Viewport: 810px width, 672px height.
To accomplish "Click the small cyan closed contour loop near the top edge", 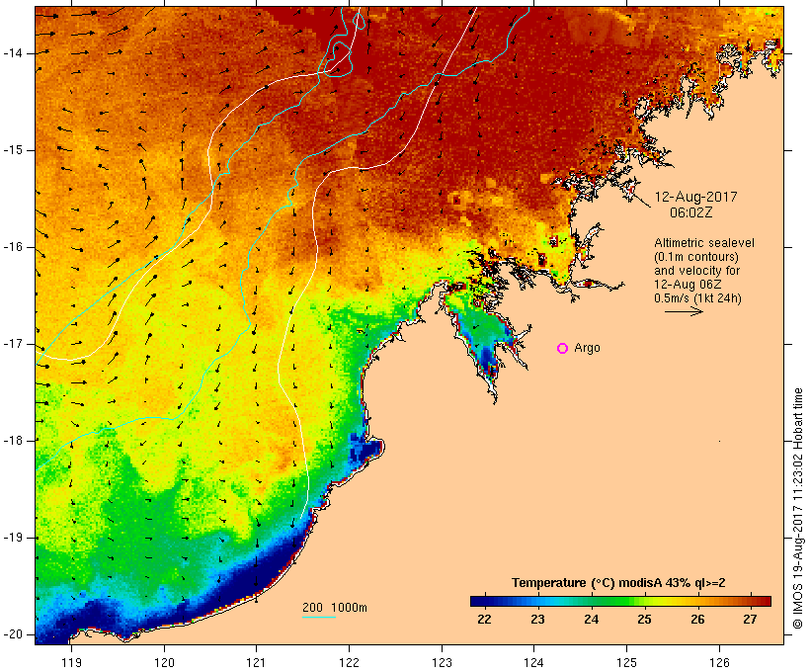I will point(359,20).
